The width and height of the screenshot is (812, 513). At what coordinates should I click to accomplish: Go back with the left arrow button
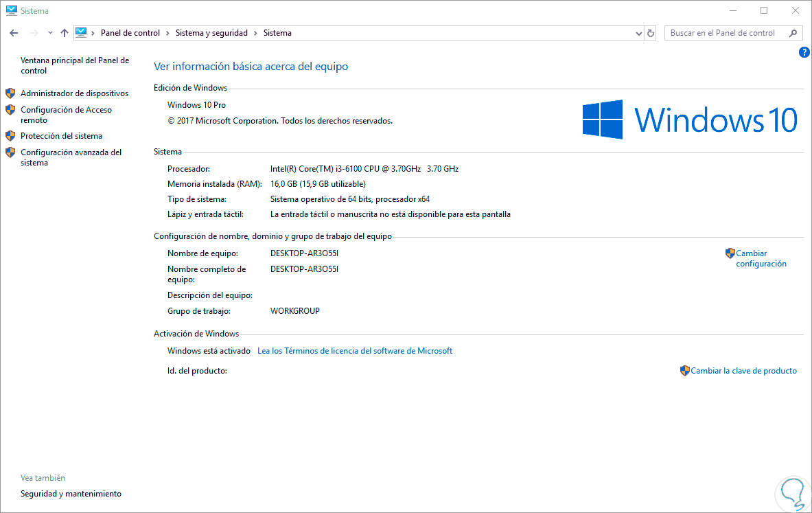[14, 33]
